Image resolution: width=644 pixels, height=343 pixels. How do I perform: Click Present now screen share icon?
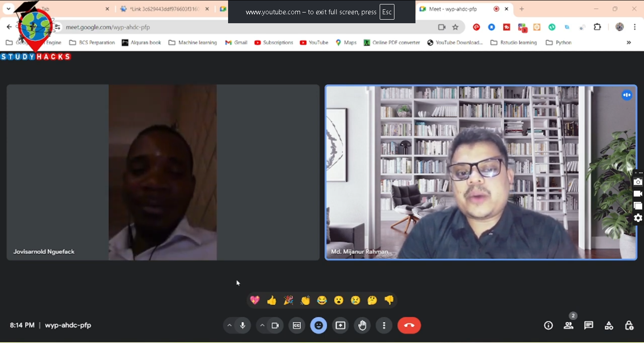coord(340,326)
